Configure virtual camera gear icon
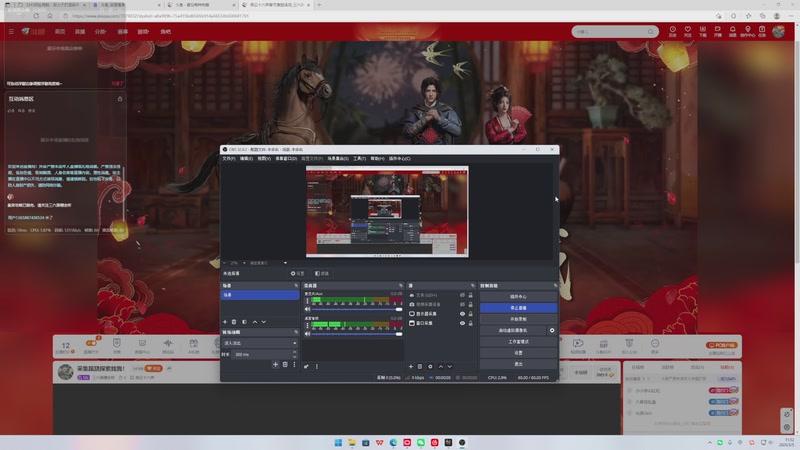The width and height of the screenshot is (800, 450). pyautogui.click(x=552, y=330)
